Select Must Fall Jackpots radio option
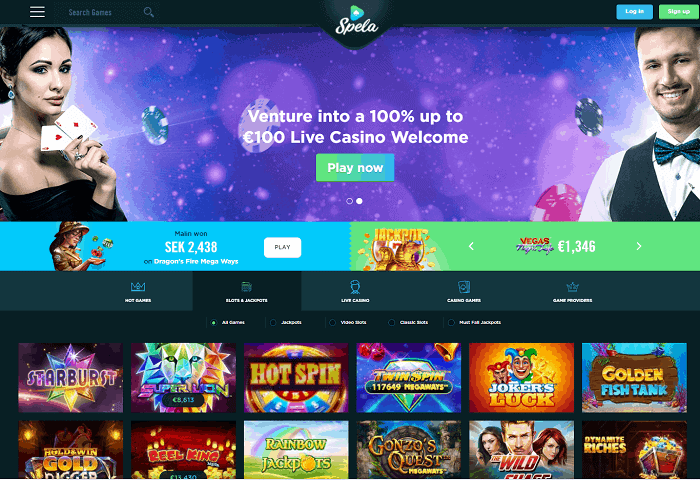Viewport: 700px width, 480px height. 451,322
